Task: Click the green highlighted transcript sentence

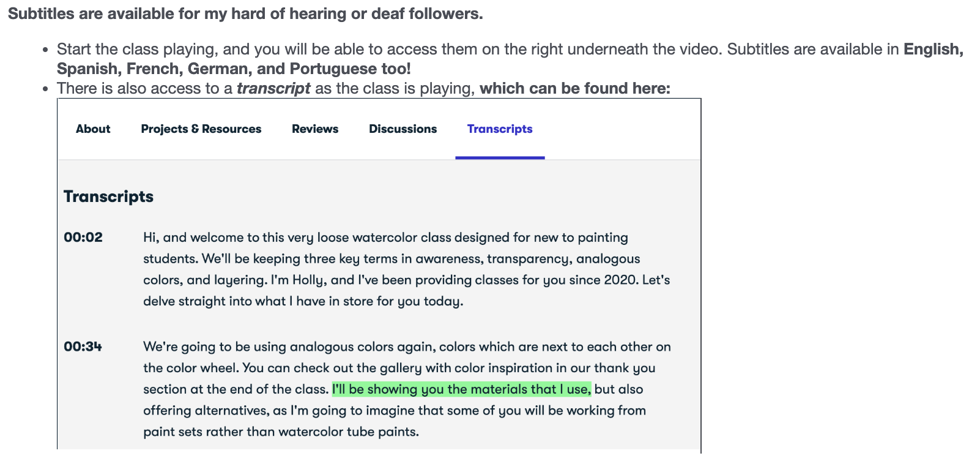Action: tap(461, 389)
